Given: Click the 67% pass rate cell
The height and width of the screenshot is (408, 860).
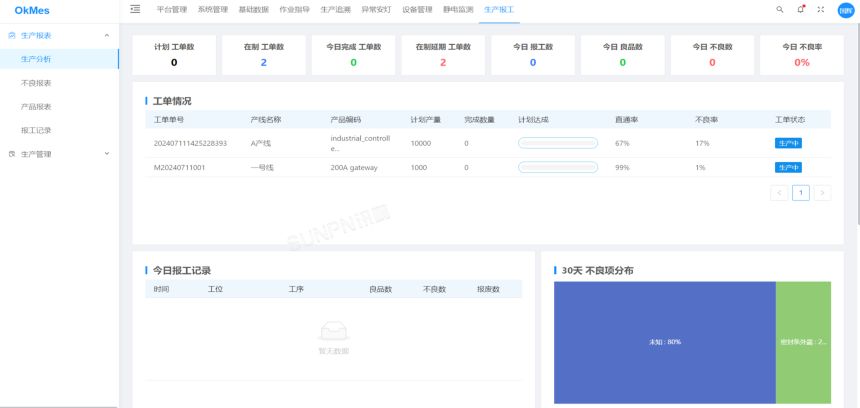Looking at the screenshot, I should click(622, 143).
